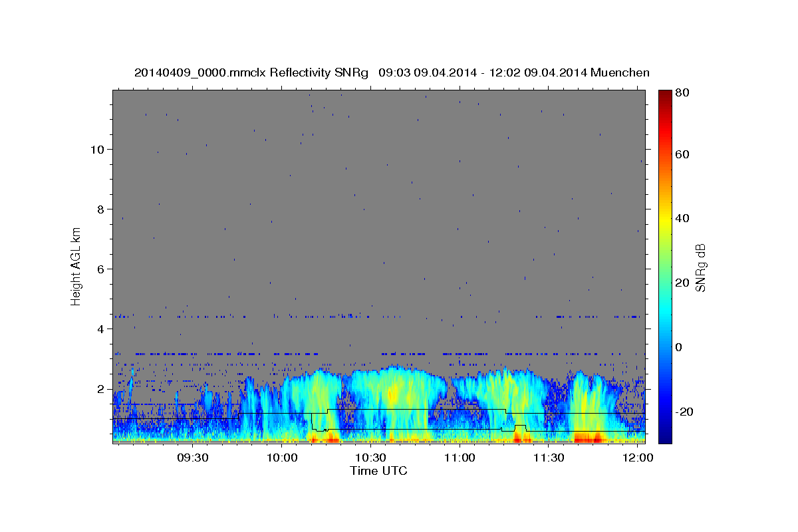Click the height tick label 6

(99, 269)
